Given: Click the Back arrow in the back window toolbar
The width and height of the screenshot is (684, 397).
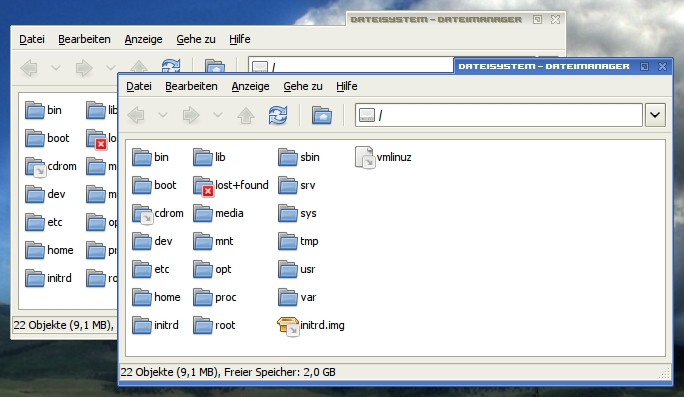Looking at the screenshot, I should click(29, 68).
